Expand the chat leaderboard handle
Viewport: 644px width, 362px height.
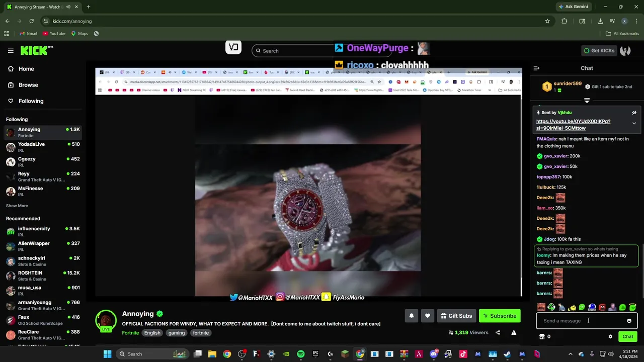point(587,101)
